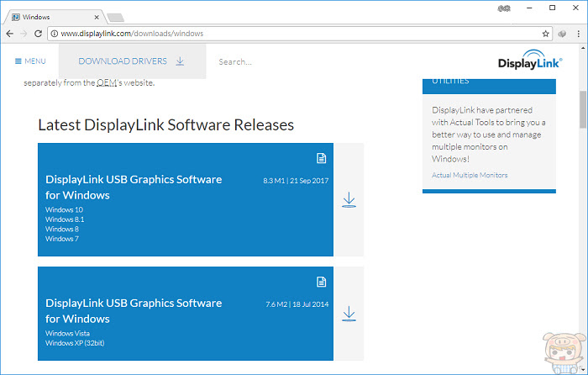Open the Actual Multiple Monitors link
Image resolution: width=588 pixels, height=375 pixels.
[470, 175]
